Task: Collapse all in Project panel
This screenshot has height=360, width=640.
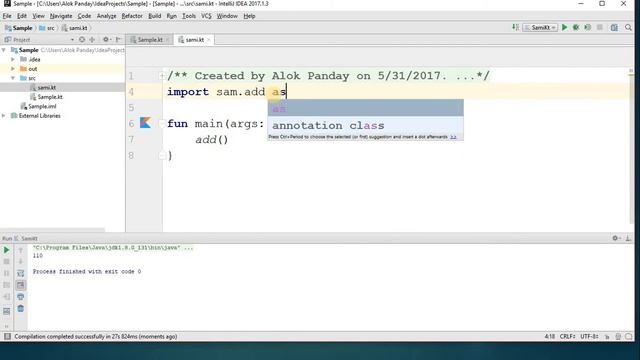Action: pyautogui.click(x=92, y=40)
